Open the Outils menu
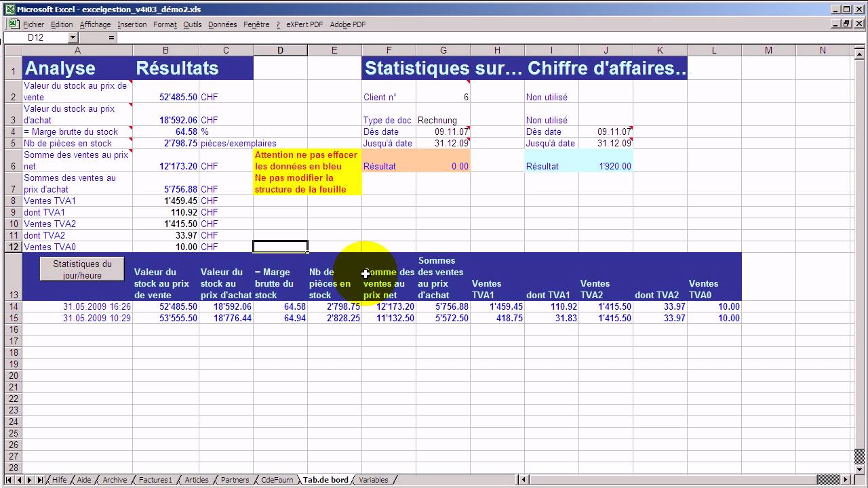 click(193, 24)
